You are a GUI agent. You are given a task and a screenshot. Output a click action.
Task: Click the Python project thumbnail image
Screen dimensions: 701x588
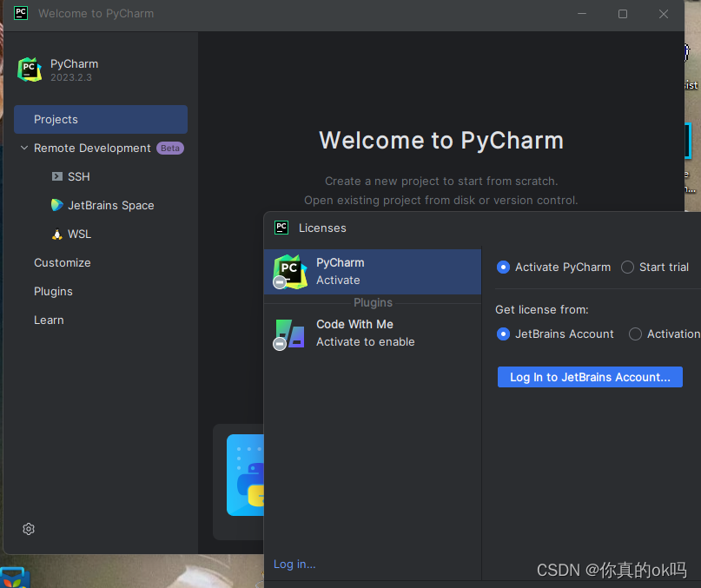pyautogui.click(x=246, y=474)
